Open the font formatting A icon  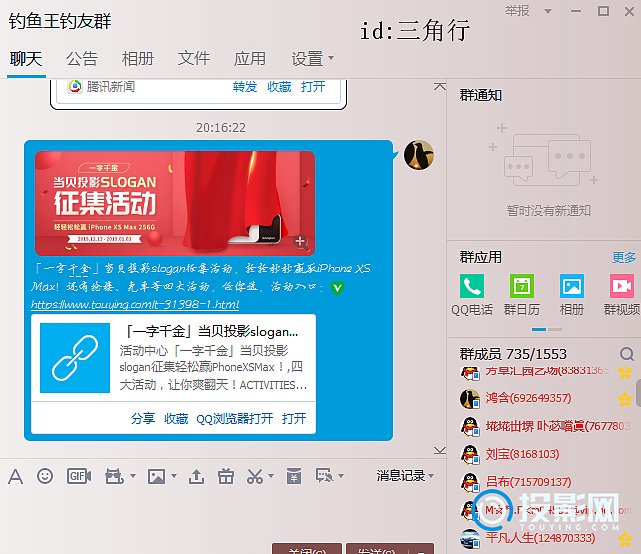[16, 476]
